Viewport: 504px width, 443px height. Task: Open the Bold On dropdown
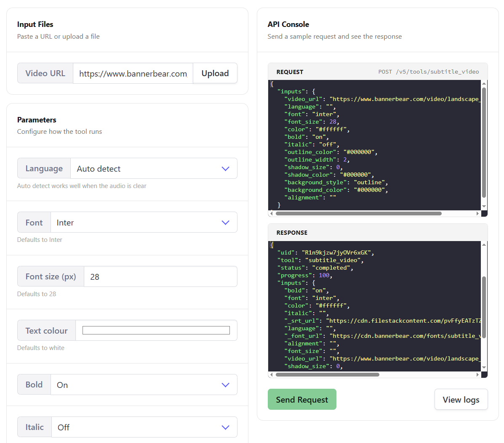click(x=144, y=385)
